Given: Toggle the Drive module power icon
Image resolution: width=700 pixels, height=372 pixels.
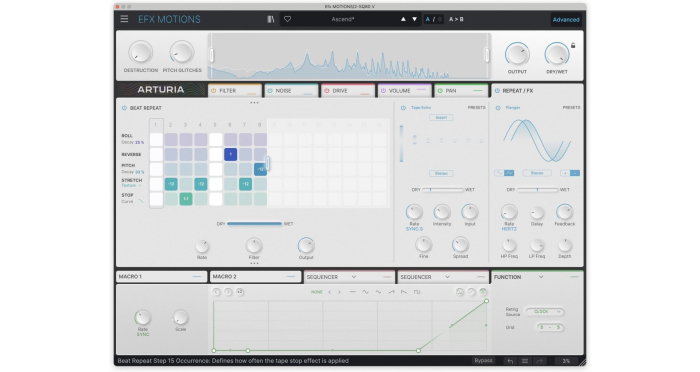Looking at the screenshot, I should click(x=326, y=91).
